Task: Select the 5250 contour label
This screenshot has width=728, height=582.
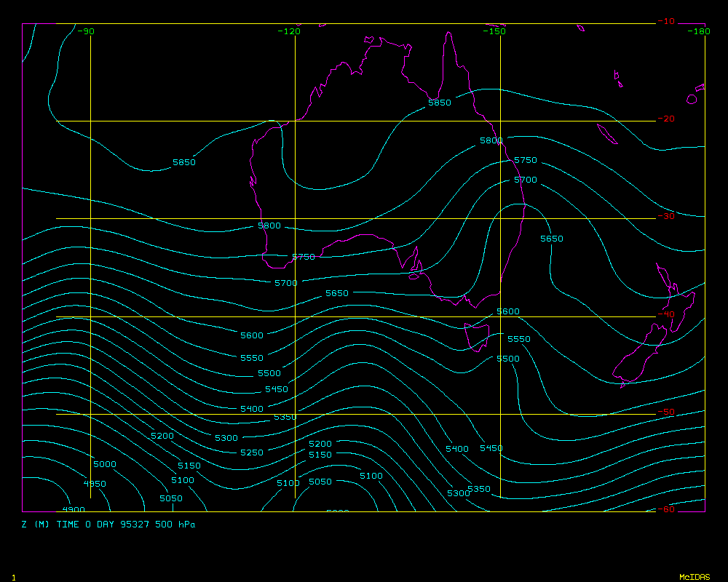Action: (x=252, y=453)
